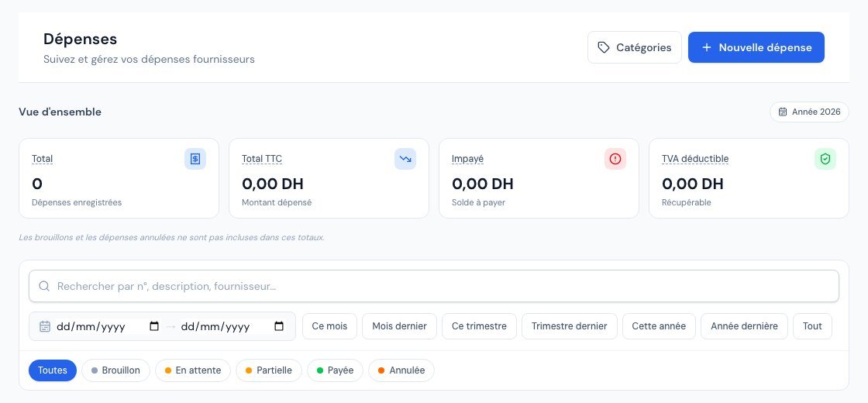Click the magnifier icon in the search bar

pyautogui.click(x=44, y=286)
